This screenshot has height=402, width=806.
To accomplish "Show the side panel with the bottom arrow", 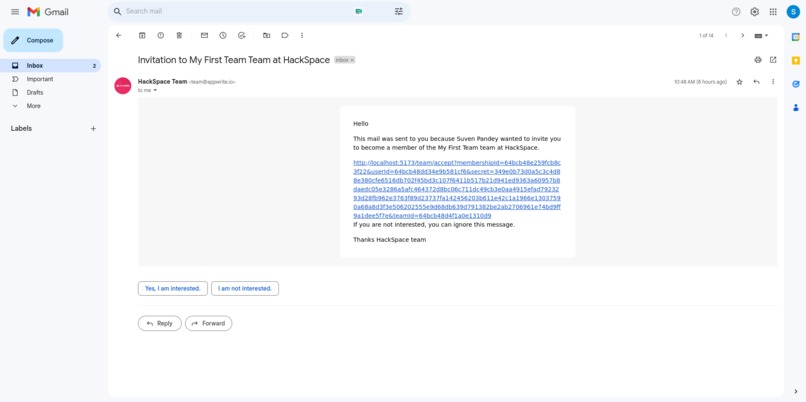I will click(796, 392).
